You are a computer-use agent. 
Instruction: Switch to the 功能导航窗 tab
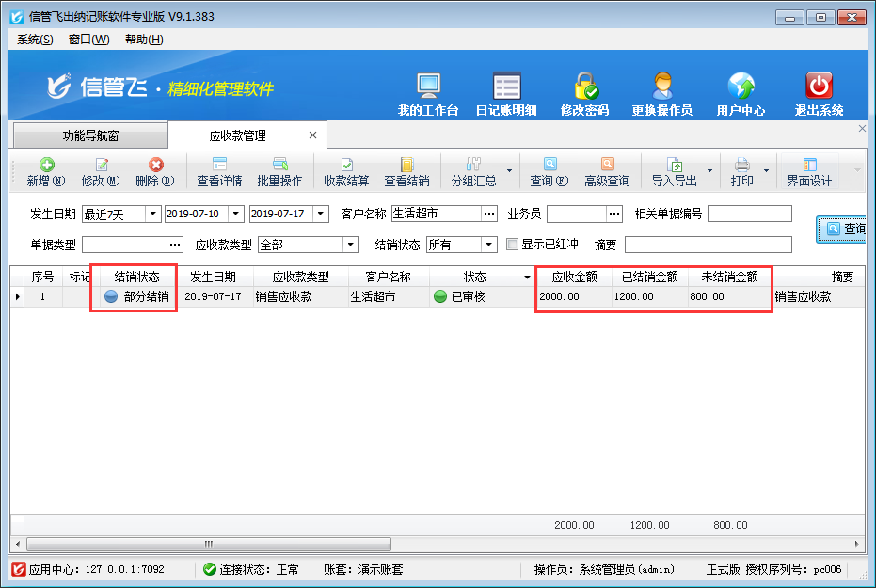pyautogui.click(x=91, y=136)
